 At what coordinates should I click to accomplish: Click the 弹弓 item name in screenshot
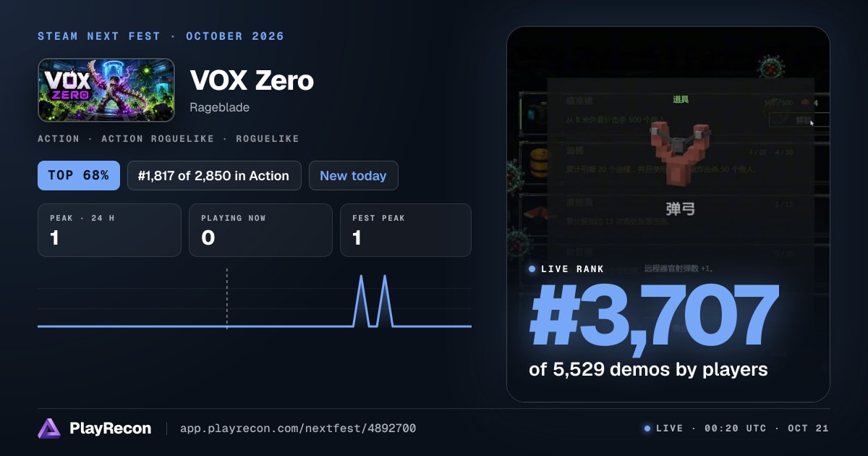pyautogui.click(x=681, y=209)
